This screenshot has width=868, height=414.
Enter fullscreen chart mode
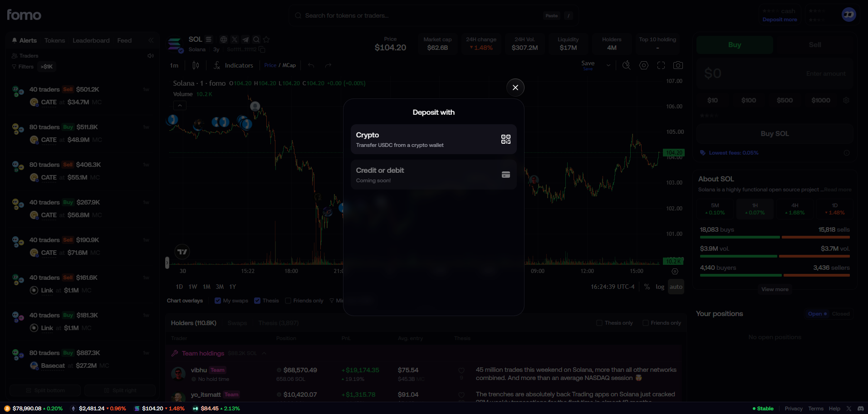pos(661,65)
